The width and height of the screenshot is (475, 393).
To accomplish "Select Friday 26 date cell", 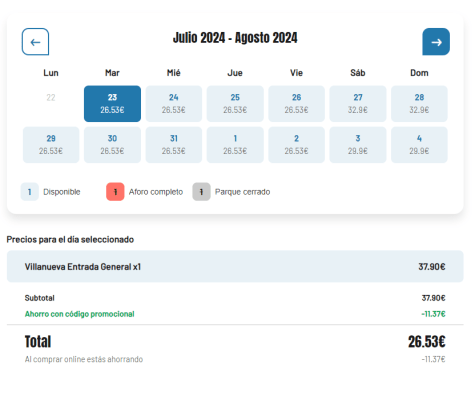I will pyautogui.click(x=296, y=104).
